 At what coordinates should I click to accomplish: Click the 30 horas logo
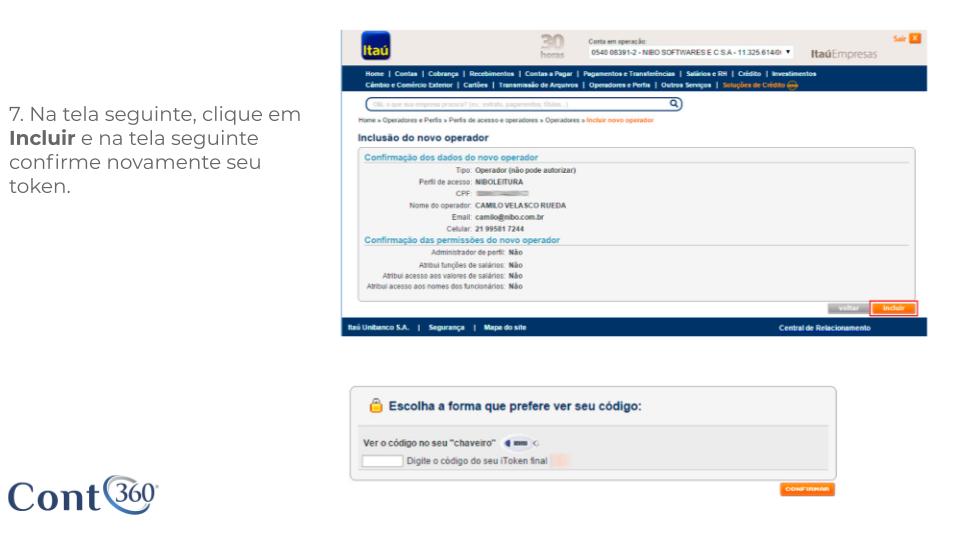click(x=552, y=46)
